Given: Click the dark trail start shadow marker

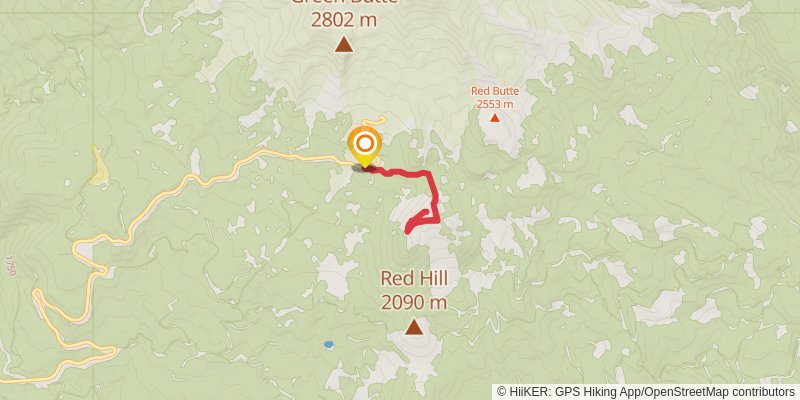Looking at the screenshot, I should click(363, 168).
